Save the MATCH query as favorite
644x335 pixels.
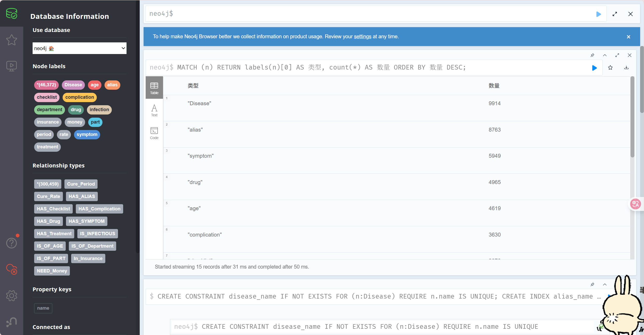[610, 68]
